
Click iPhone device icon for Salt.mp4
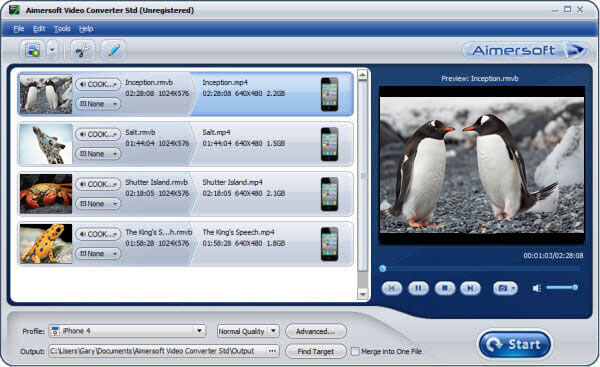(x=329, y=144)
